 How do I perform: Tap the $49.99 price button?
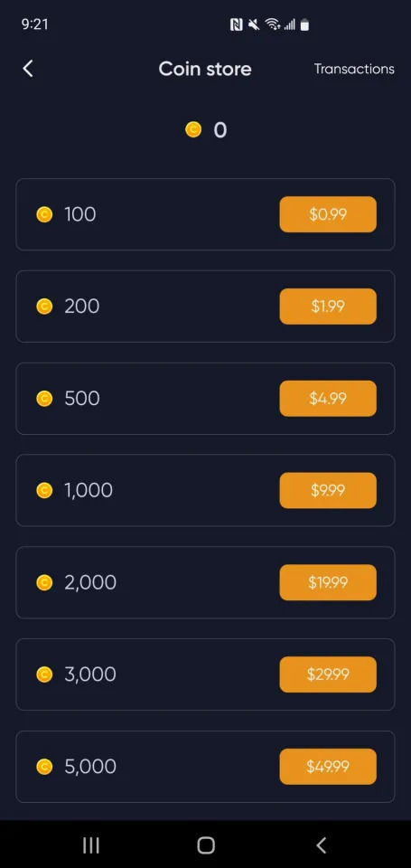click(328, 766)
